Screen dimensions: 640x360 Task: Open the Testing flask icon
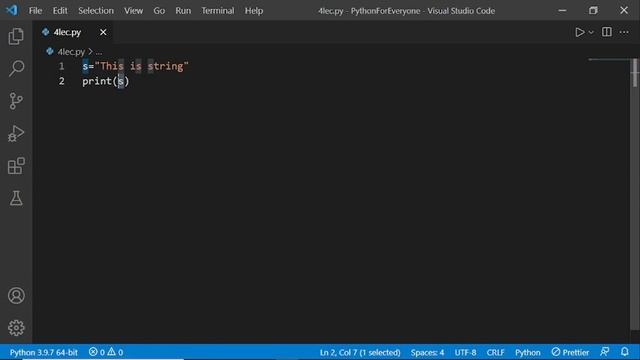click(16, 198)
